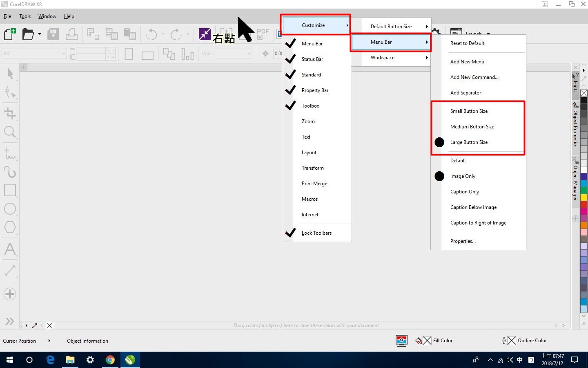Open the Window menu
Image resolution: width=588 pixels, height=368 pixels.
click(47, 16)
